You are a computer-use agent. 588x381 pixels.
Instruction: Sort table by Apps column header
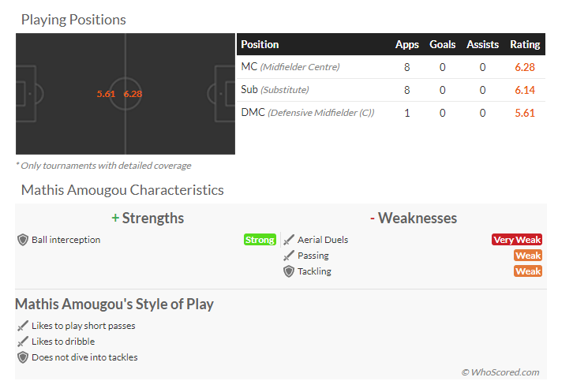pyautogui.click(x=407, y=45)
